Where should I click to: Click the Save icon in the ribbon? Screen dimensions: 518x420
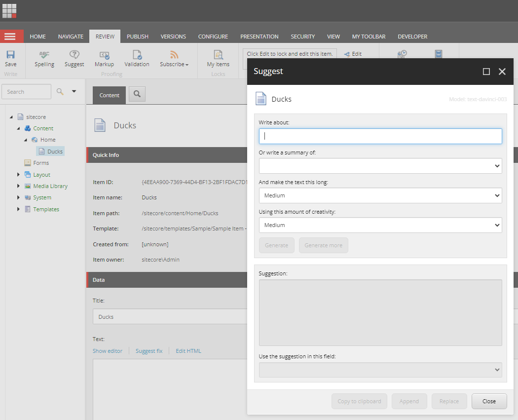10,55
